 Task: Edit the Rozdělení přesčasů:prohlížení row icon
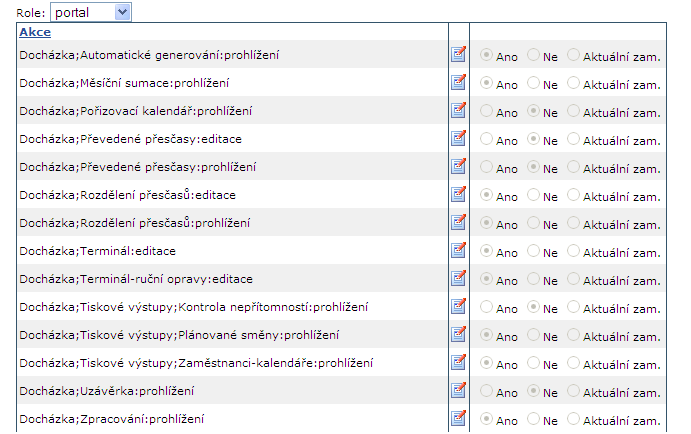458,222
